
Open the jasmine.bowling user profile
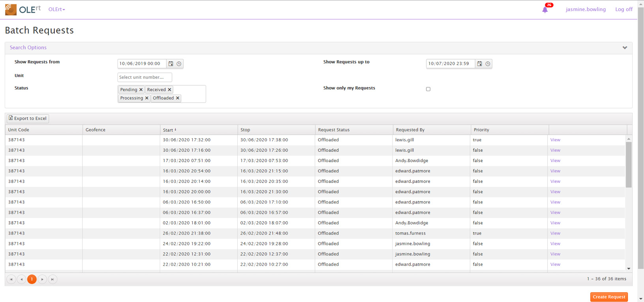coord(585,9)
